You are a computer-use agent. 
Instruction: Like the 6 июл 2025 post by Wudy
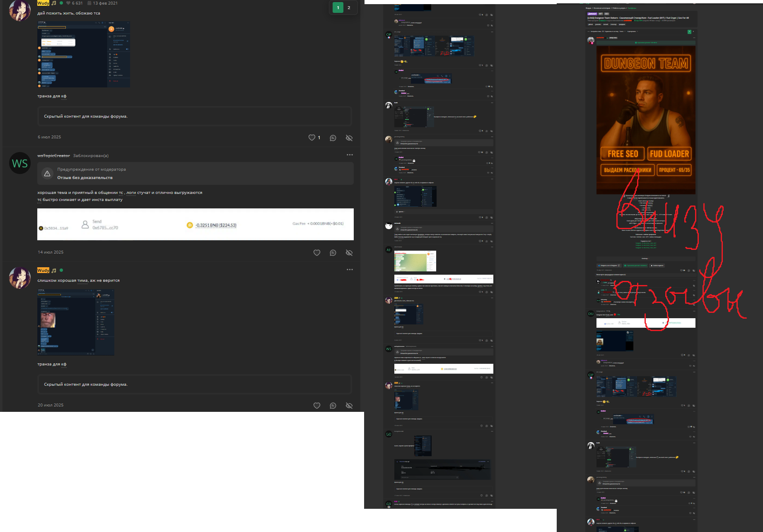(x=312, y=138)
